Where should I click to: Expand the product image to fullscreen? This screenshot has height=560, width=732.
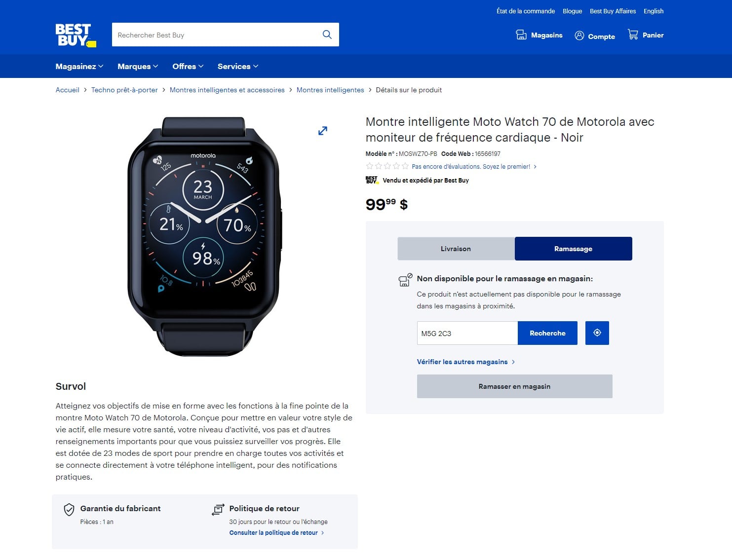323,131
